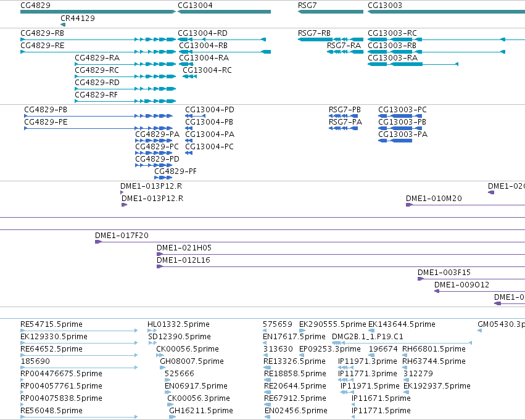Click the EK290555.5prime EST label

(x=333, y=324)
